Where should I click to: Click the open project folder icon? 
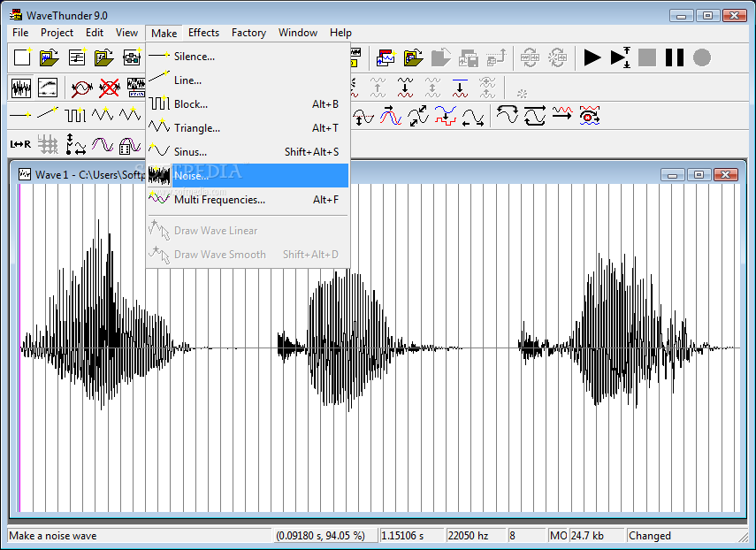(x=413, y=57)
